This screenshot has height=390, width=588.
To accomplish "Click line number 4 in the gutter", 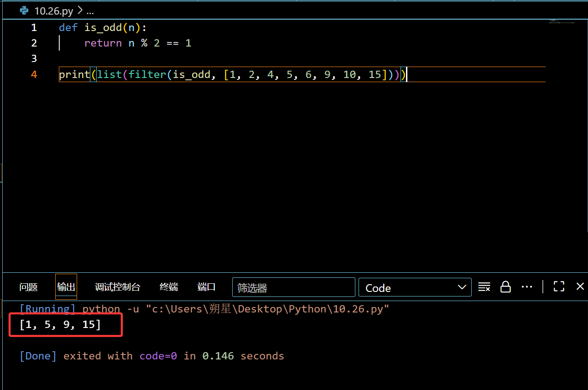I will tap(34, 74).
